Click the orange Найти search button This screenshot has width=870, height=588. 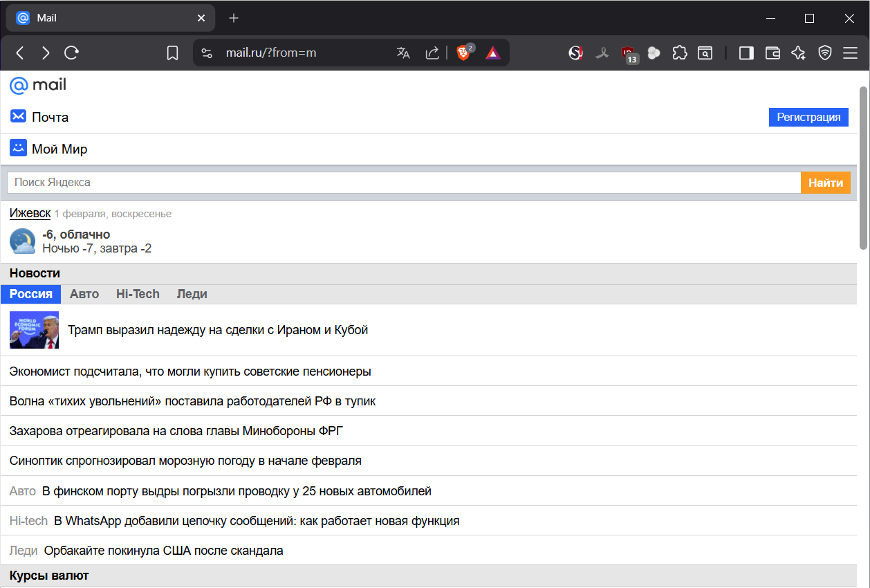coord(825,183)
